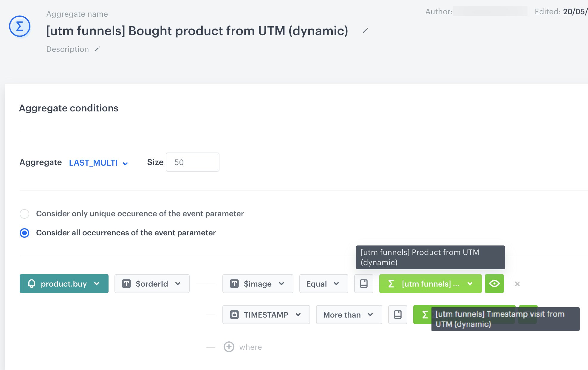
Task: Click the sigma aggregate icon beside the title
Action: pos(20,27)
